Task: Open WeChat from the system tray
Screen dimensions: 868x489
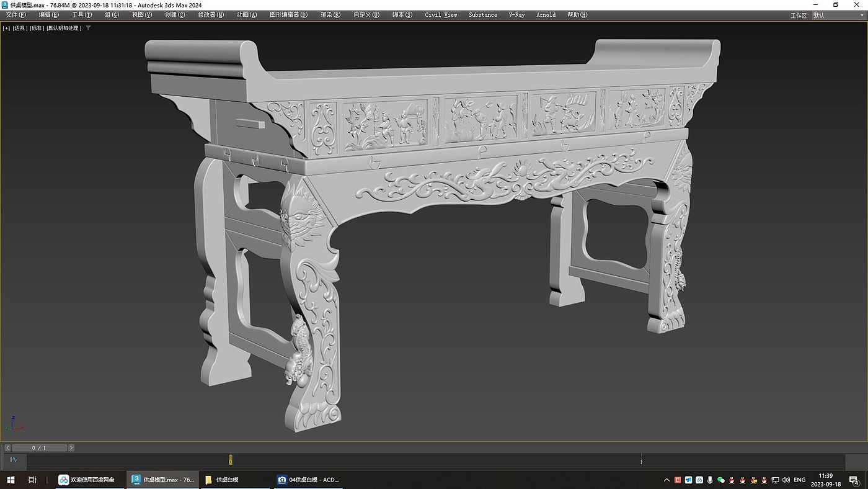Action: coord(720,480)
